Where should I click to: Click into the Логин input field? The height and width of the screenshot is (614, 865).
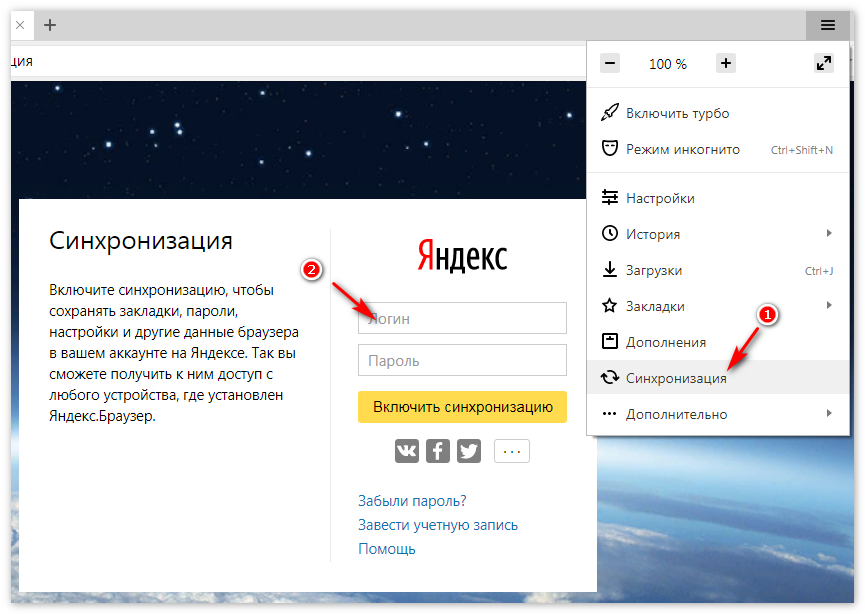[462, 319]
